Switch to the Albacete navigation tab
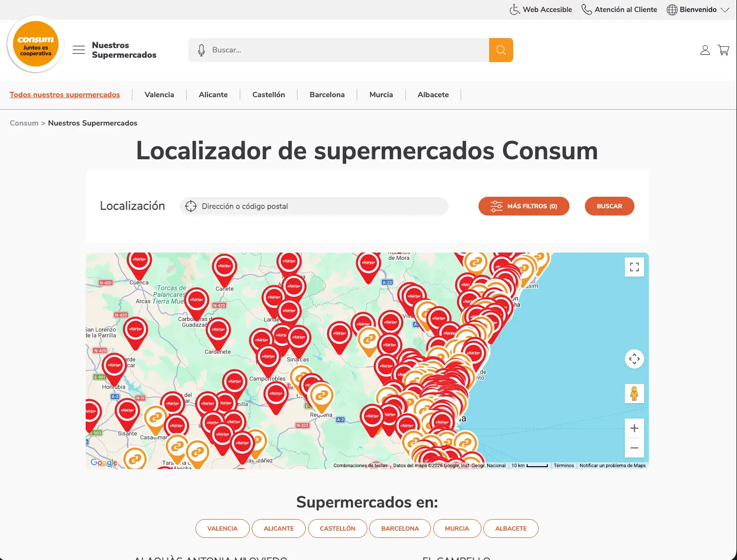Viewport: 737px width, 560px height. pyautogui.click(x=433, y=95)
